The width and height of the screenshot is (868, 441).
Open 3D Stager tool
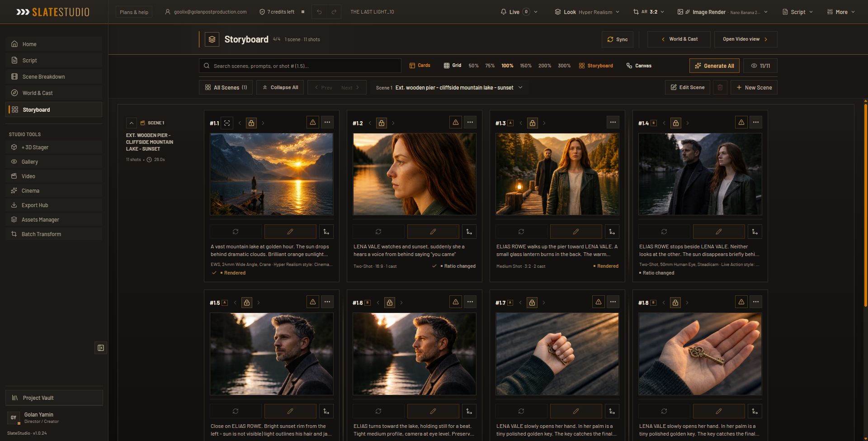54,147
